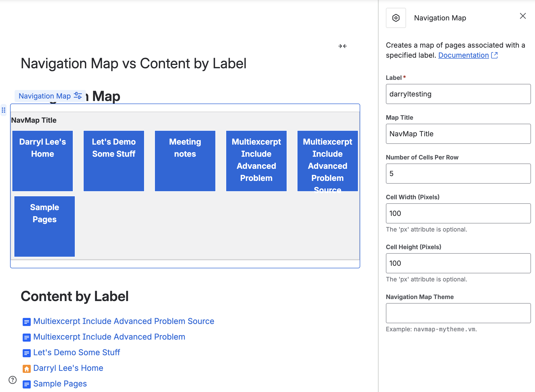Open the macro settings sliders icon
The height and width of the screenshot is (392, 535).
(x=78, y=96)
